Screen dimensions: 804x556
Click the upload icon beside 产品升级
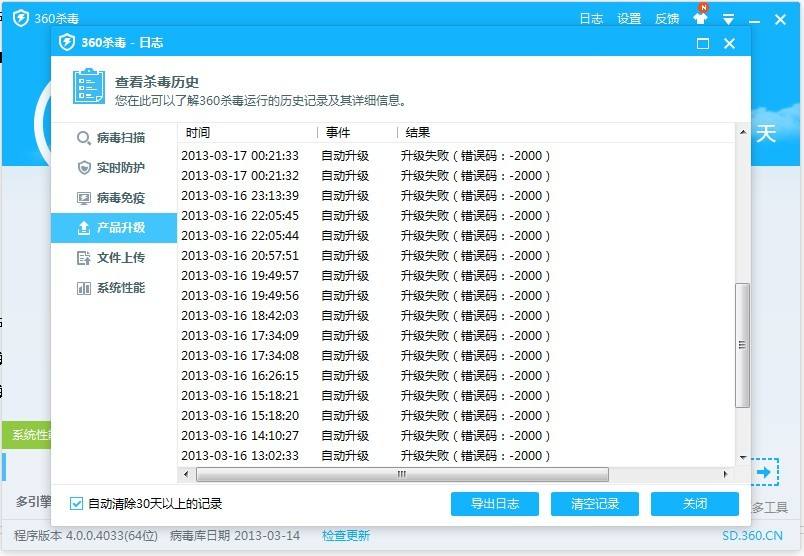[x=84, y=228]
